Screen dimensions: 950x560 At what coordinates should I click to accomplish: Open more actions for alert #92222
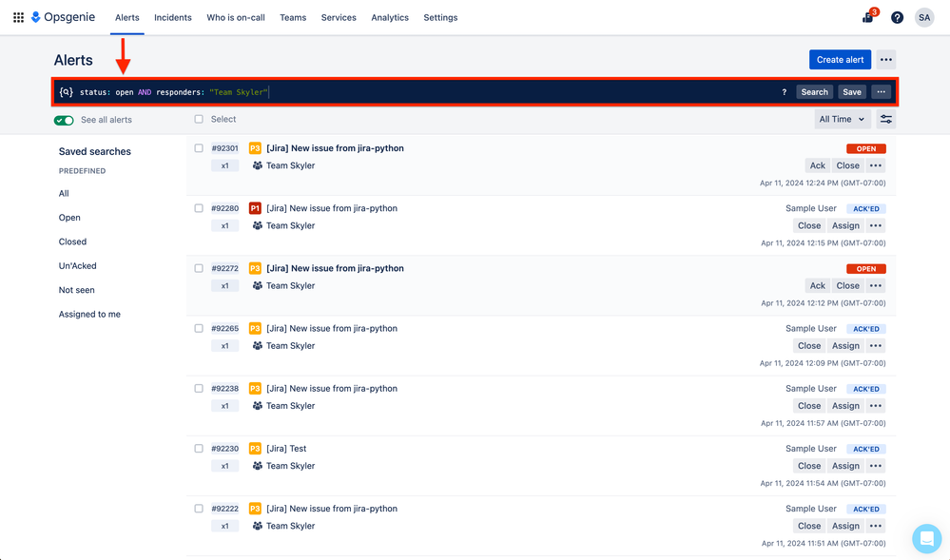[x=876, y=526]
